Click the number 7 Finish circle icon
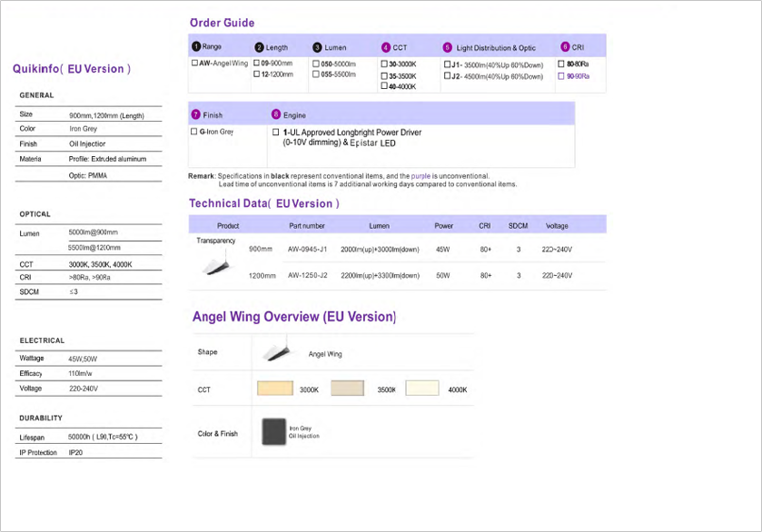 196,115
